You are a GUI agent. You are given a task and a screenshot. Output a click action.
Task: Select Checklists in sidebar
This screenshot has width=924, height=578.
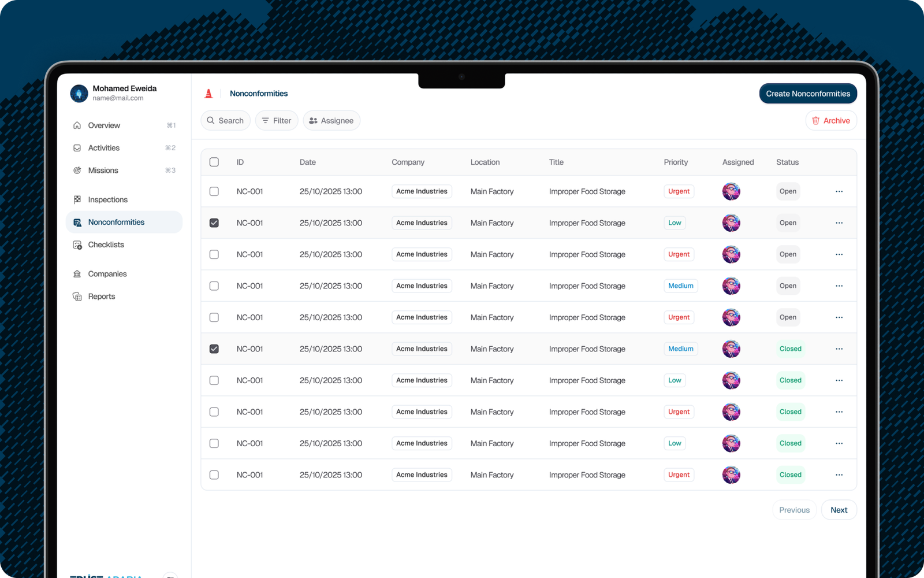(x=124, y=245)
